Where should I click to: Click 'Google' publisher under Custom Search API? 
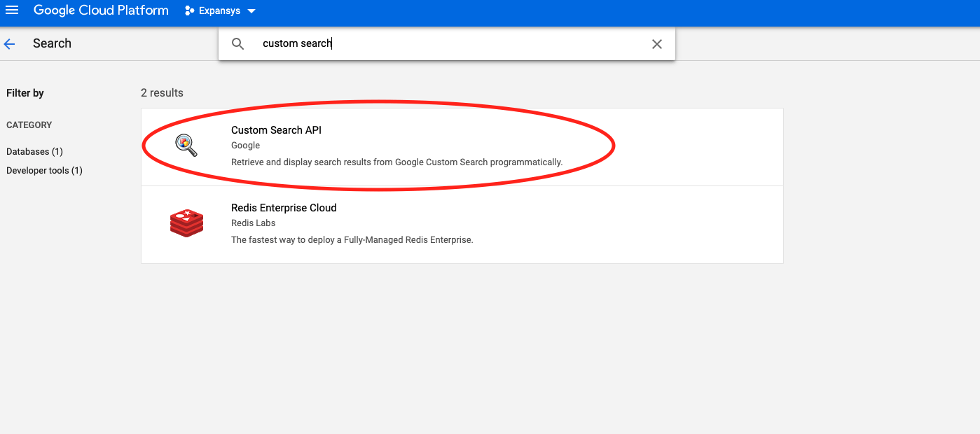point(245,146)
